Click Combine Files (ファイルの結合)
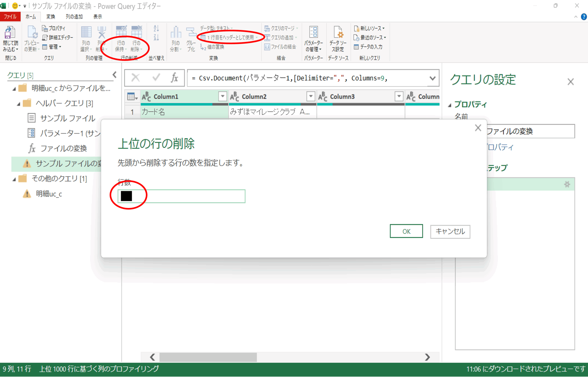 click(280, 46)
